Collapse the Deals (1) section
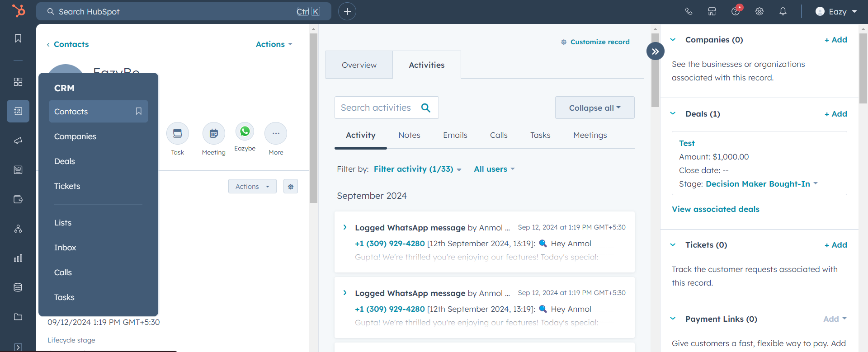The height and width of the screenshot is (352, 868). (673, 114)
